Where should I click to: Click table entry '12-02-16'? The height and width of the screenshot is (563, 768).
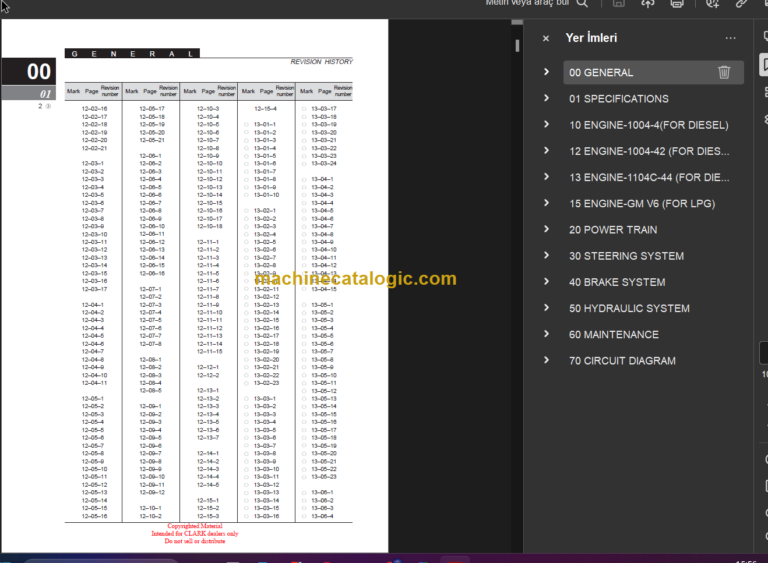[x=94, y=109]
